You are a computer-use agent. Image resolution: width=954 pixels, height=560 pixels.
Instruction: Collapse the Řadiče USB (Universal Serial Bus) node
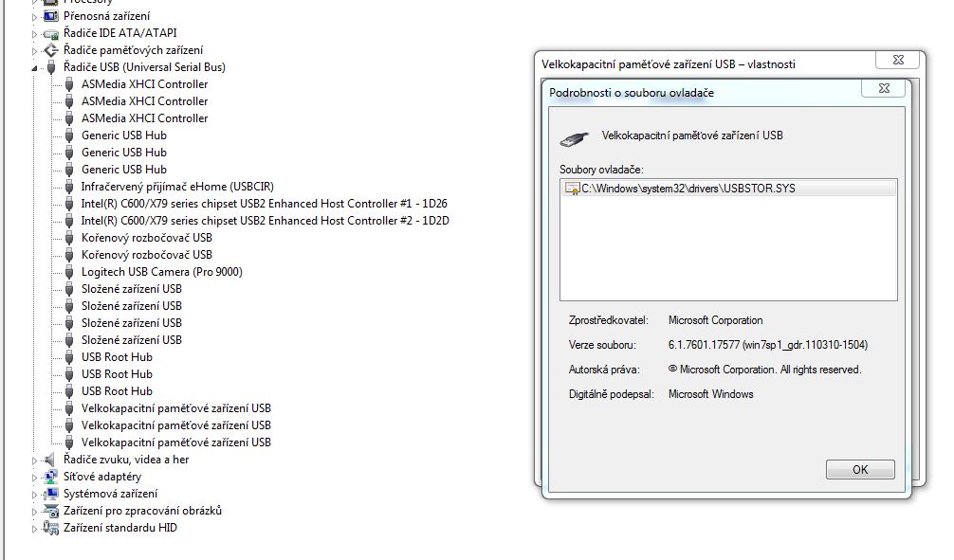[35, 69]
